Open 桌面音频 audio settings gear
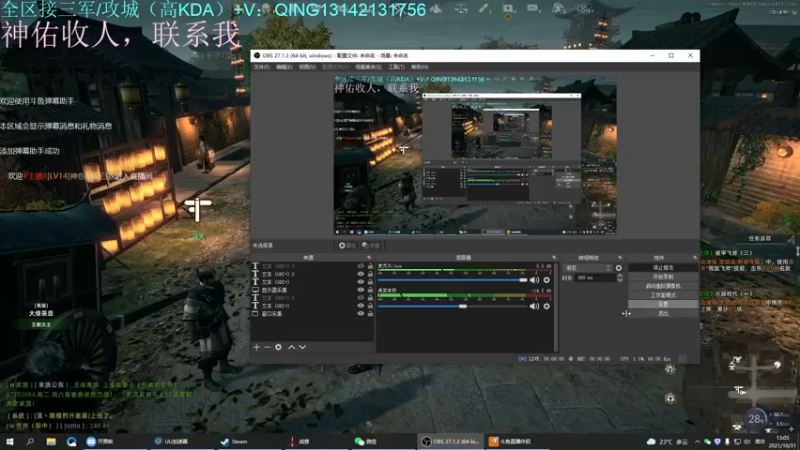Viewport: 800px width, 450px height. tap(546, 306)
